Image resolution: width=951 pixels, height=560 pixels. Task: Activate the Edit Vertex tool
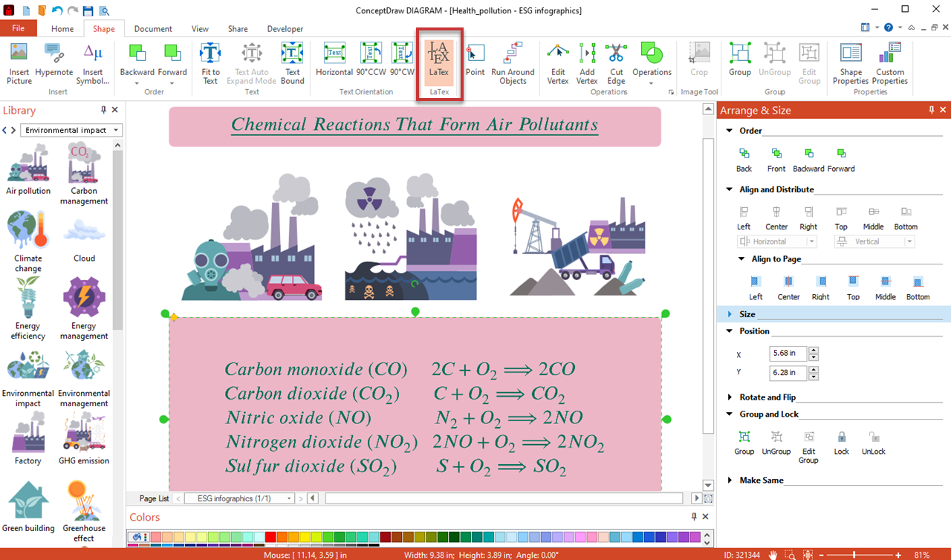pyautogui.click(x=558, y=64)
